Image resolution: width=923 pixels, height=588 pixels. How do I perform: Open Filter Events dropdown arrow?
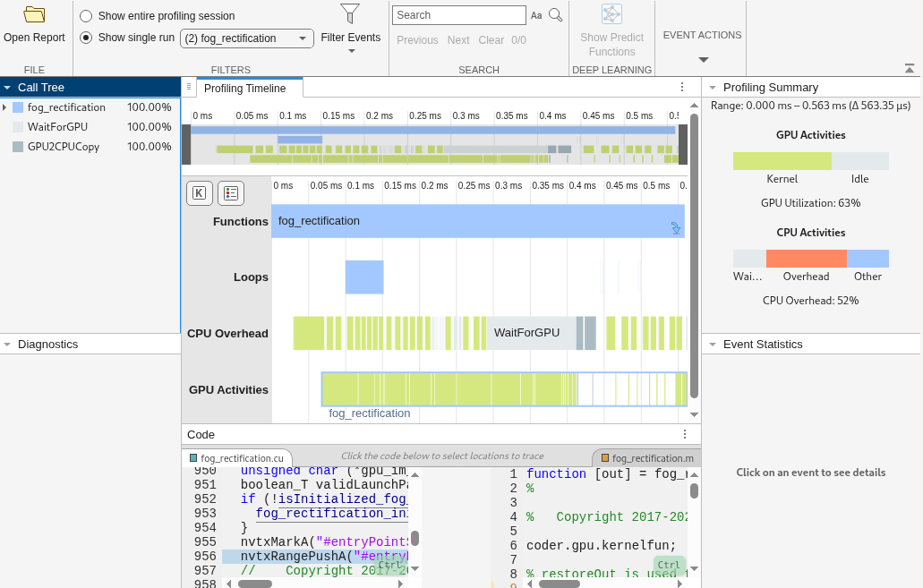pyautogui.click(x=352, y=52)
